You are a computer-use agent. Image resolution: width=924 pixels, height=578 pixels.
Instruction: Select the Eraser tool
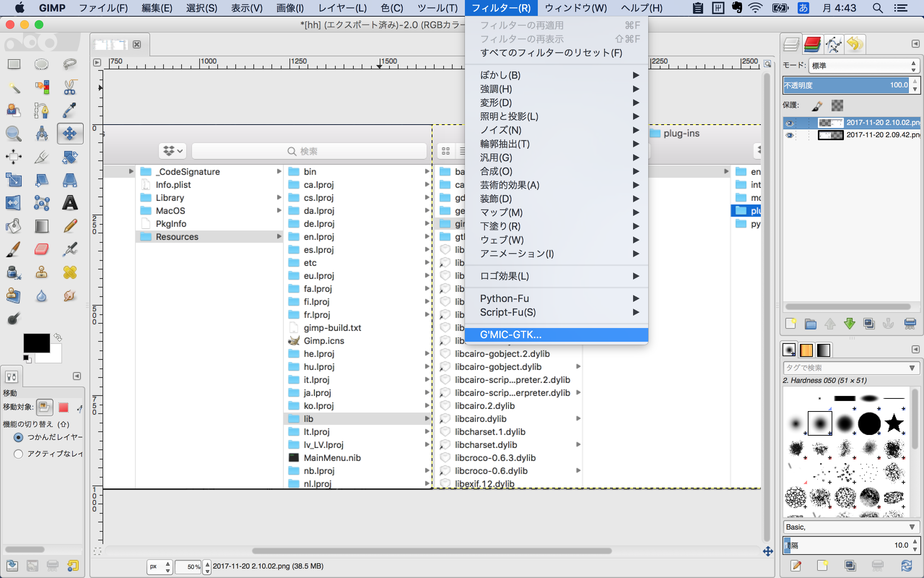coord(42,249)
